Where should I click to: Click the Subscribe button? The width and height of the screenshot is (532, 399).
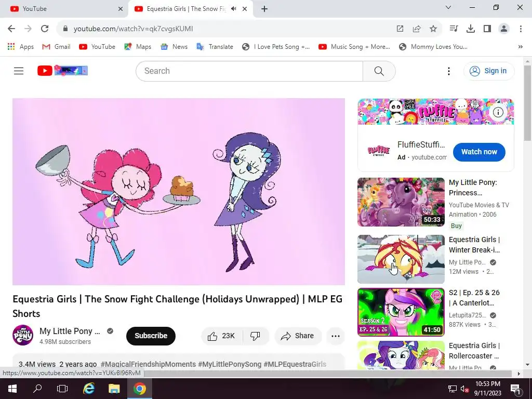(x=151, y=336)
